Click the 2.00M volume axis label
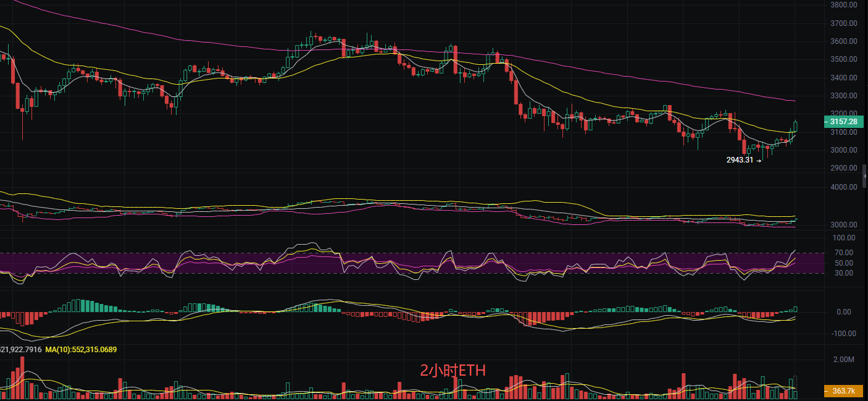Image resolution: width=868 pixels, height=401 pixels. click(x=843, y=360)
